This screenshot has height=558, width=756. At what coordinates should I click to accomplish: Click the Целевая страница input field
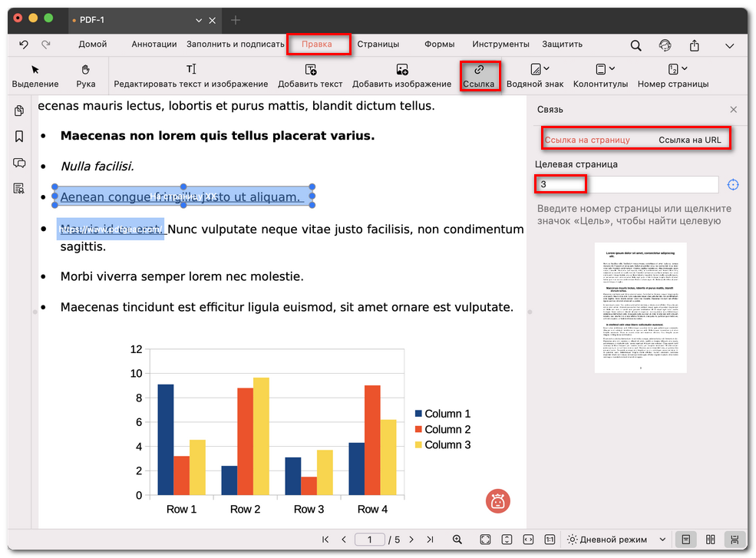click(627, 185)
